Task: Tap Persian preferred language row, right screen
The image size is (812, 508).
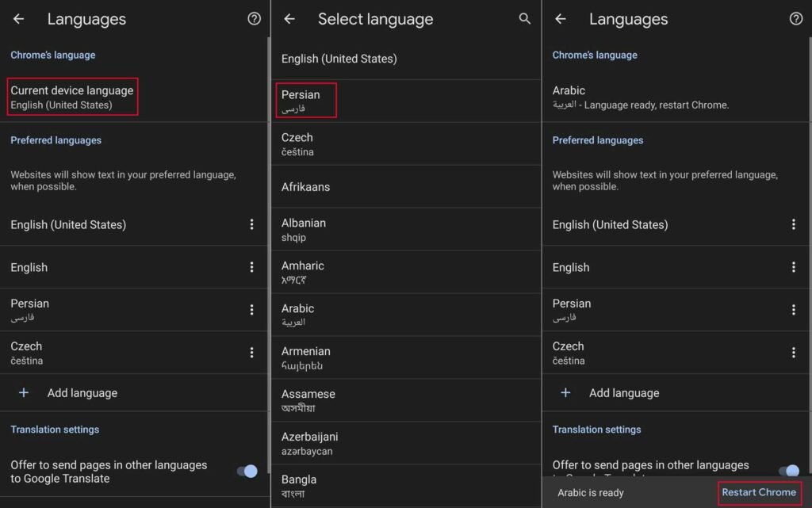Action: [x=676, y=310]
